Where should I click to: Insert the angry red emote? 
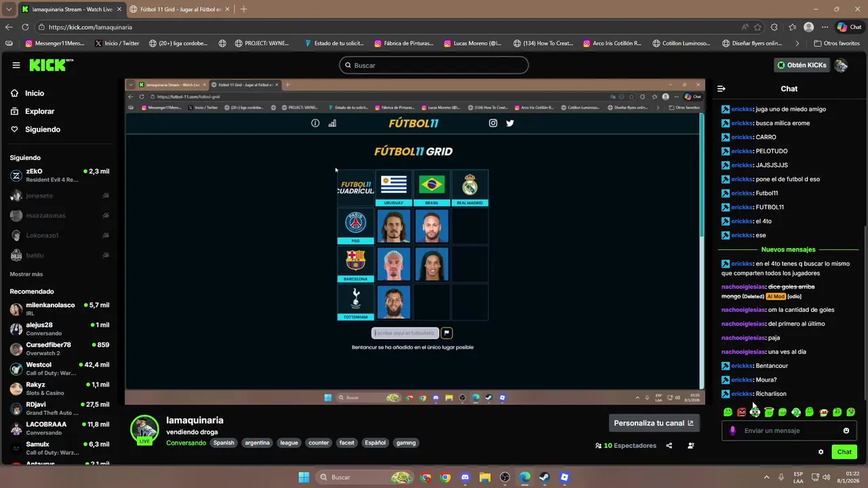[742, 412]
